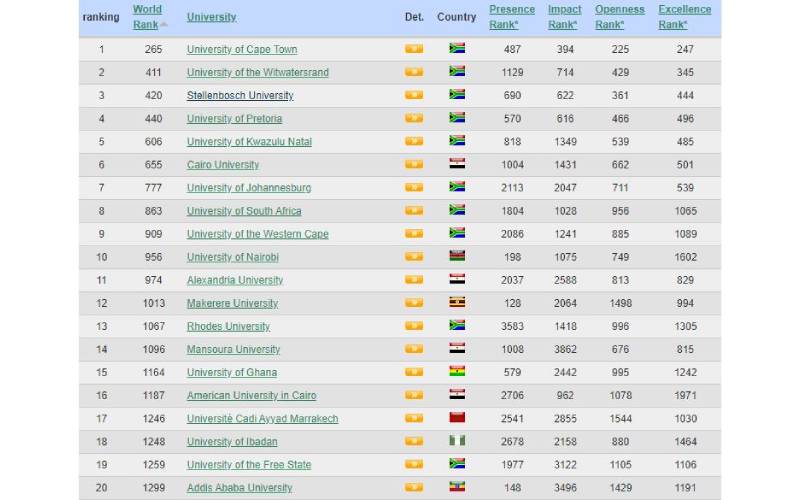The height and width of the screenshot is (500, 800).
Task: Click the ranking column header
Action: click(101, 17)
